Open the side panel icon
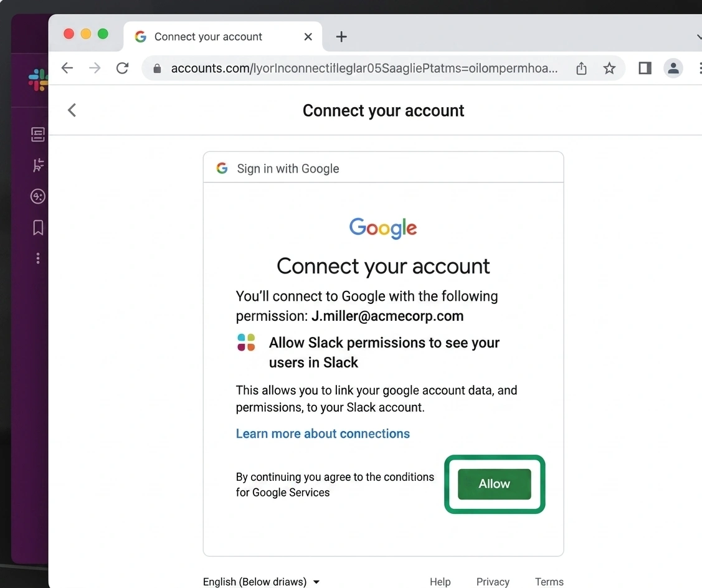 [645, 68]
